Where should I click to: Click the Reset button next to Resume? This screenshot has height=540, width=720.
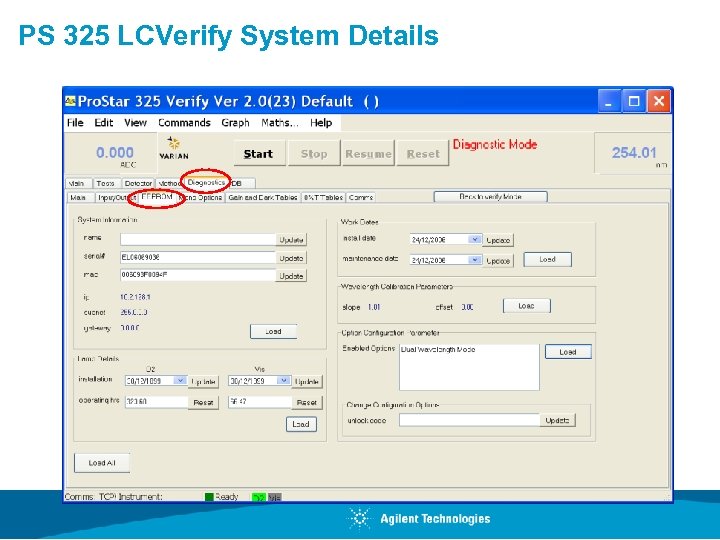(423, 154)
